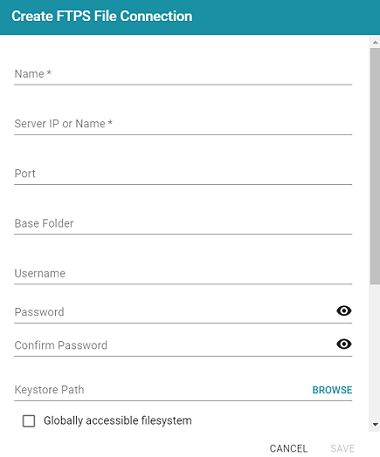Select the Server IP or Name field
Screen dimensions: 380x457
tap(183, 124)
